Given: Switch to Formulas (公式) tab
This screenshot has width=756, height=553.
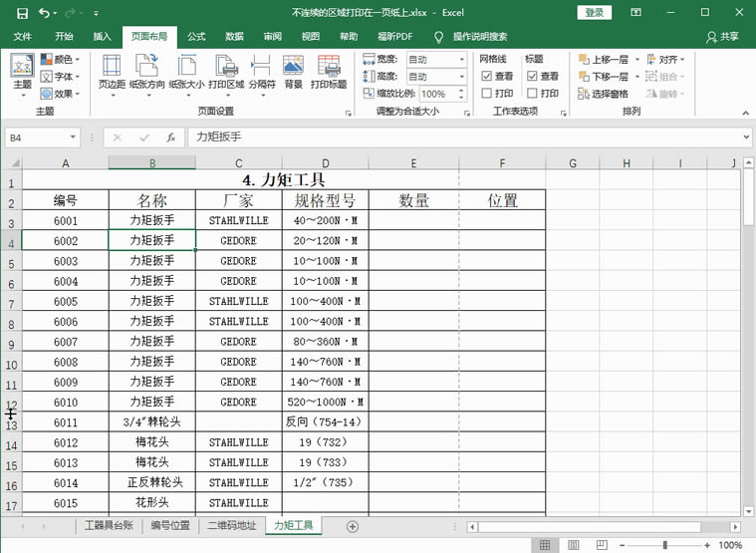Looking at the screenshot, I should point(196,37).
